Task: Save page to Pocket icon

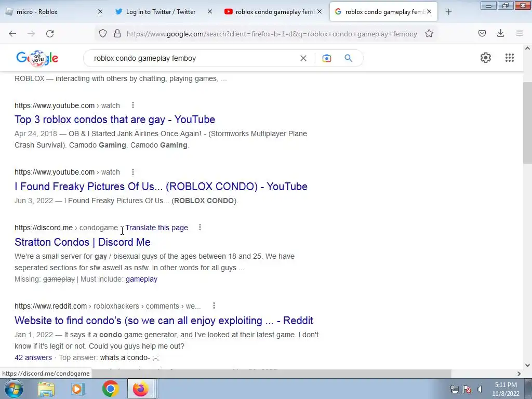Action: click(482, 33)
